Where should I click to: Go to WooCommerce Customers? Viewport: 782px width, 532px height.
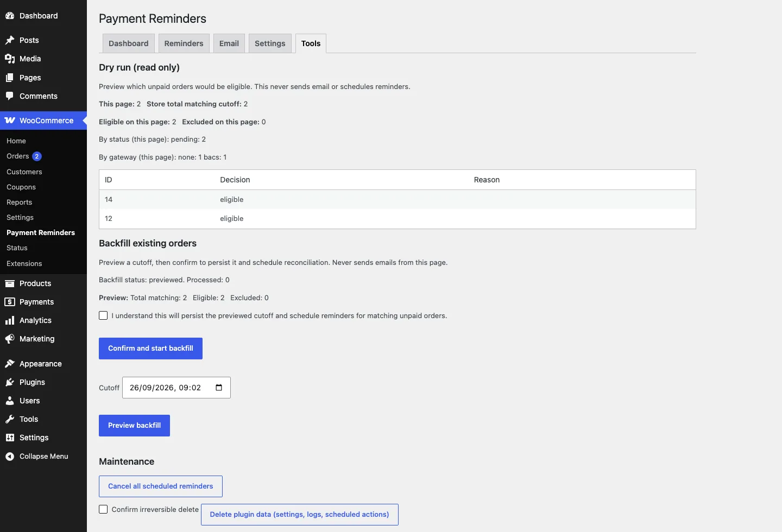pyautogui.click(x=24, y=172)
